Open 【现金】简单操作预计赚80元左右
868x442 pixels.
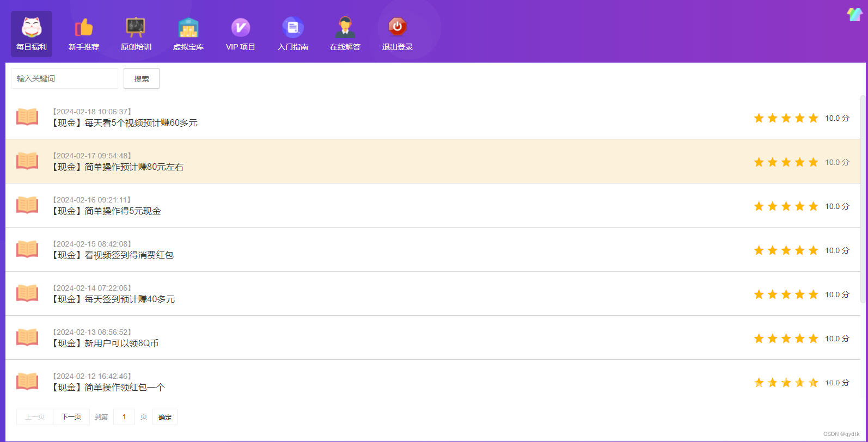[x=117, y=167]
